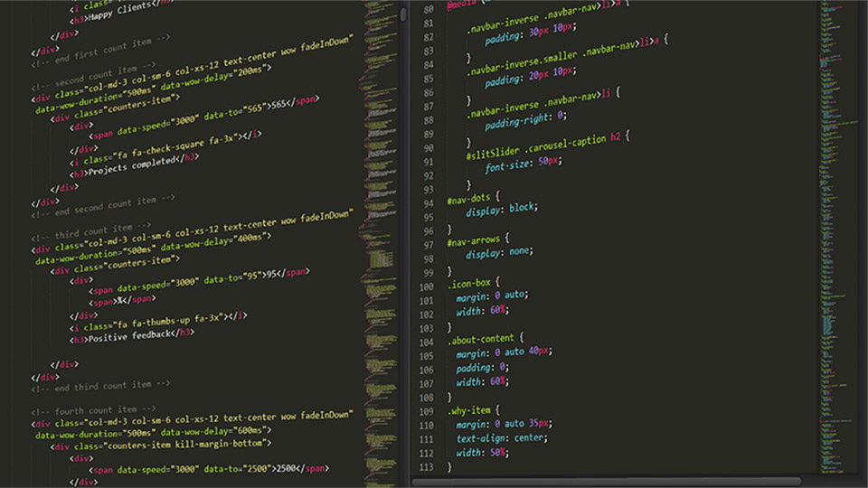Image resolution: width=868 pixels, height=488 pixels.
Task: Click the ".navbar-inverse.smaller" selector line
Action: (568, 56)
